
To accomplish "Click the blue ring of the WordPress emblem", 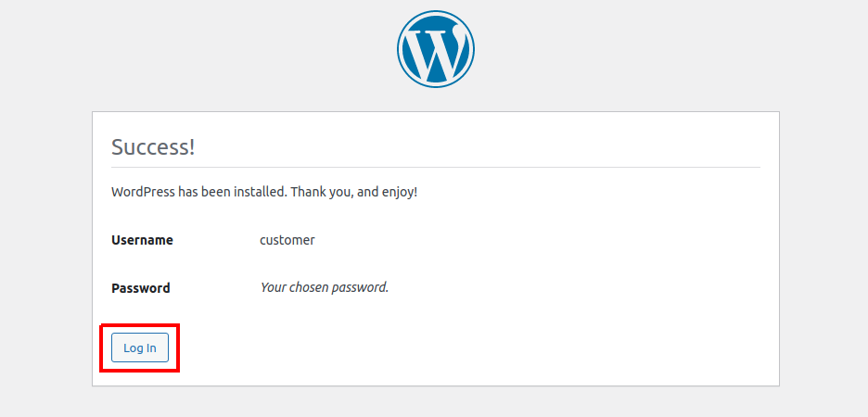I will (402, 51).
